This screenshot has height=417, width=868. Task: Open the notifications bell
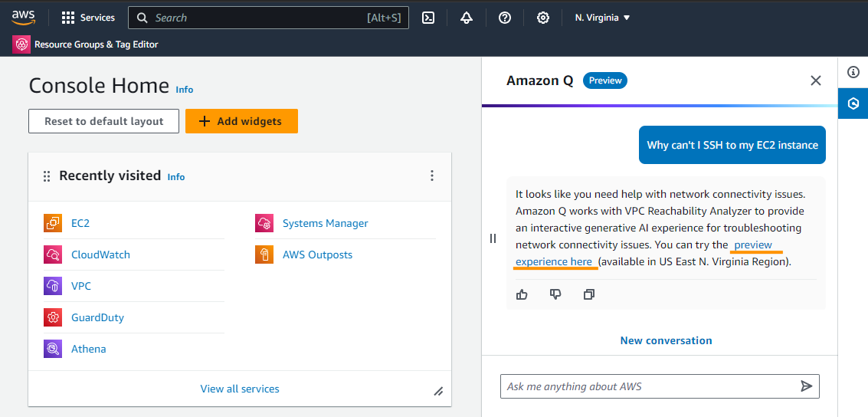tap(467, 18)
